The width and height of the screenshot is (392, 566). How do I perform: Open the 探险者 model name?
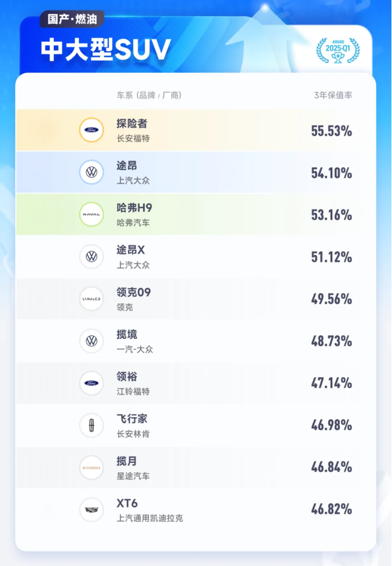pyautogui.click(x=132, y=123)
